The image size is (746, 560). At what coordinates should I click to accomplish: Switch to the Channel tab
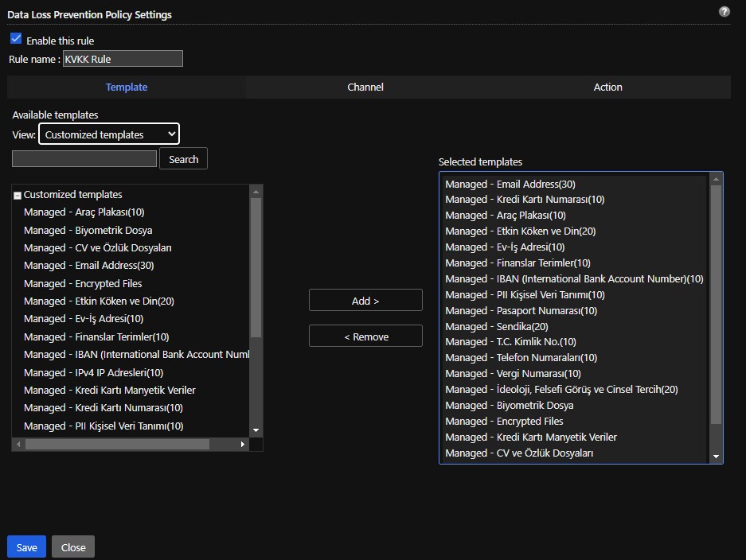pyautogui.click(x=365, y=87)
